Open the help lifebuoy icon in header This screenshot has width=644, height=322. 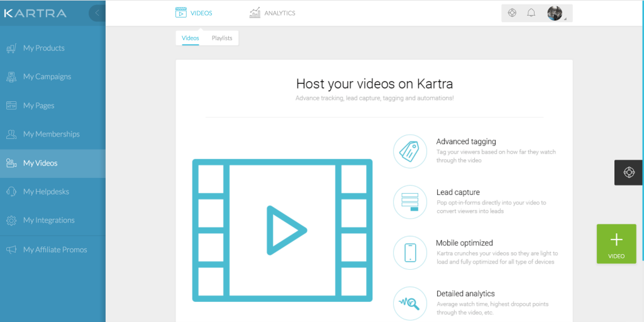(512, 13)
